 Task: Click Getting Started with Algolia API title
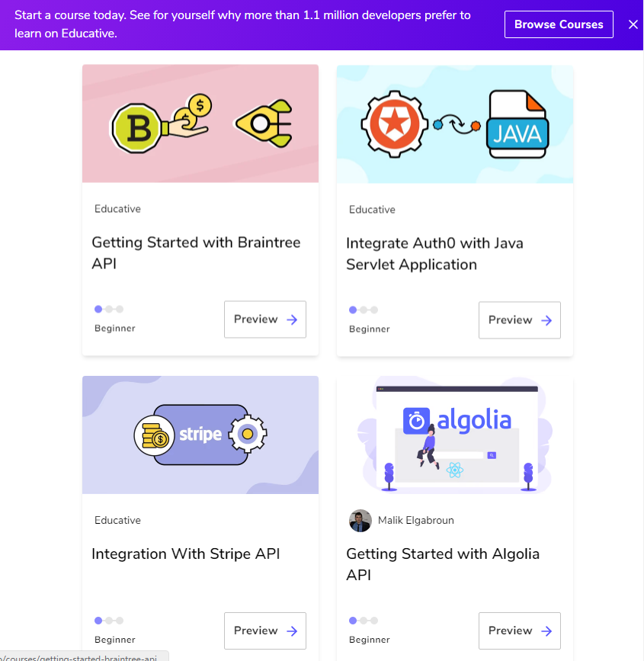click(443, 564)
